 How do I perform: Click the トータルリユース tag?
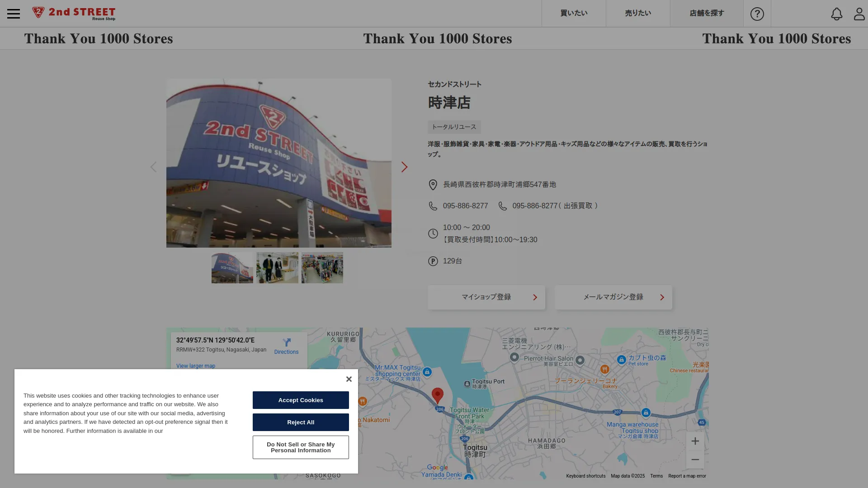pos(454,127)
